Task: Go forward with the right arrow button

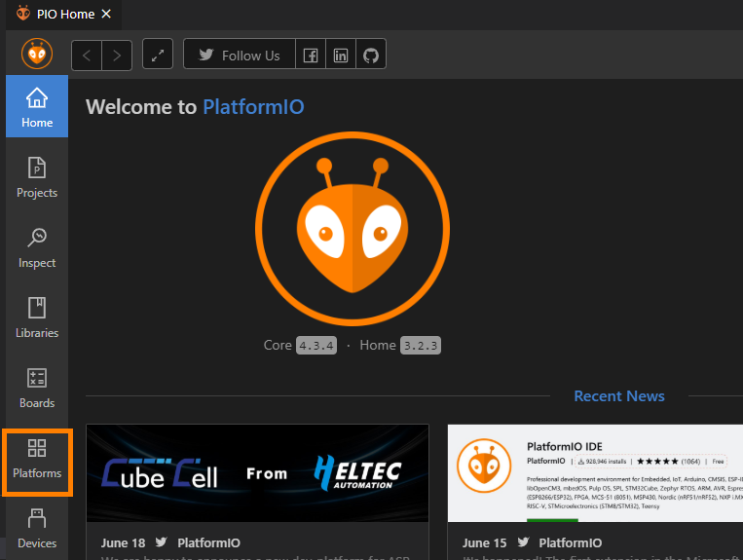Action: tap(117, 55)
